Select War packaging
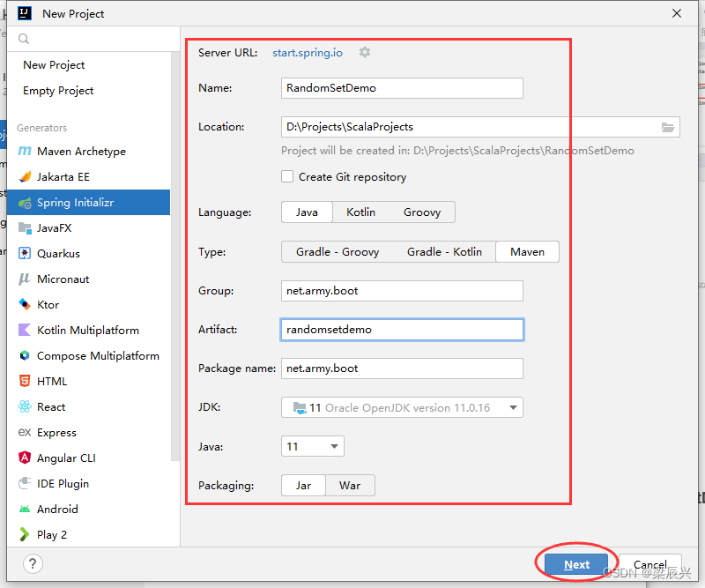The height and width of the screenshot is (588, 705). [x=350, y=486]
